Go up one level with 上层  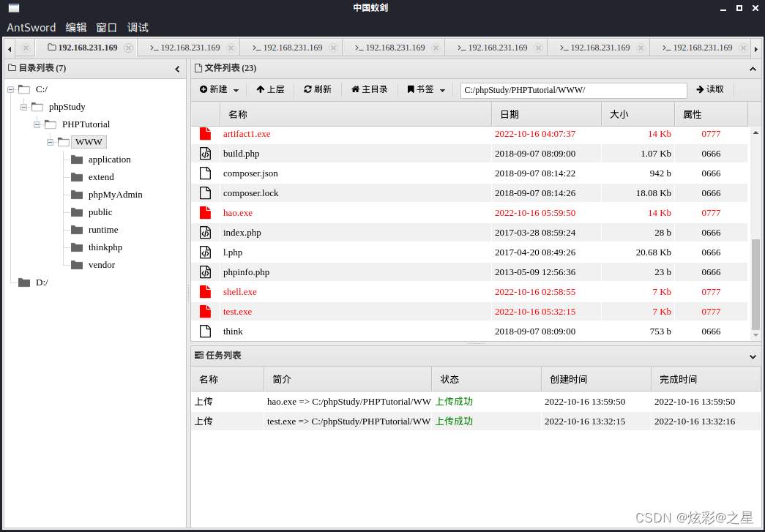point(270,90)
